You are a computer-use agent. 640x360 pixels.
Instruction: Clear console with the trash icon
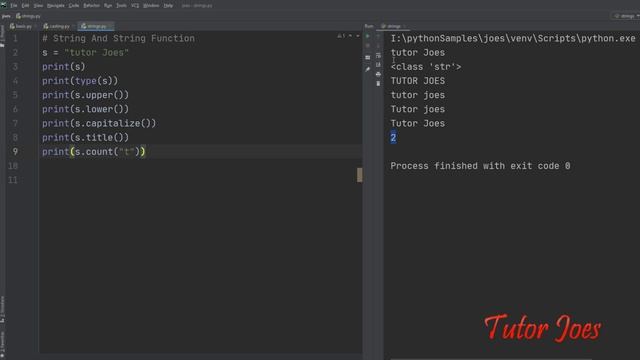(x=378, y=83)
